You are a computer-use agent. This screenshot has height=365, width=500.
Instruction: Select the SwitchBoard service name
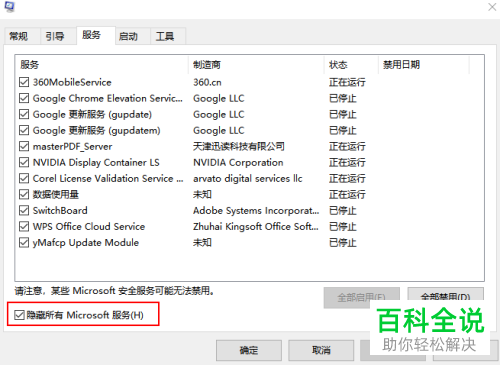coord(60,210)
